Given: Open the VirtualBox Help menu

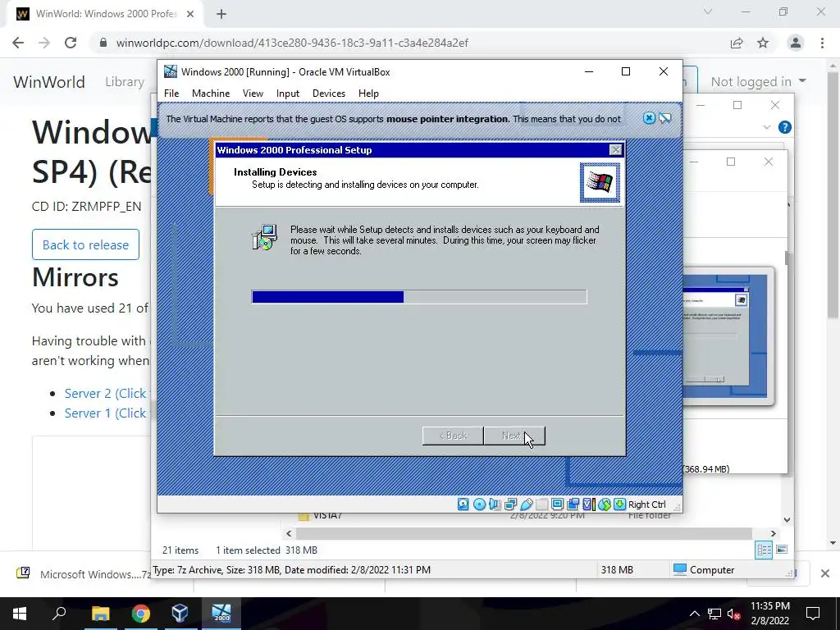Looking at the screenshot, I should coord(368,94).
